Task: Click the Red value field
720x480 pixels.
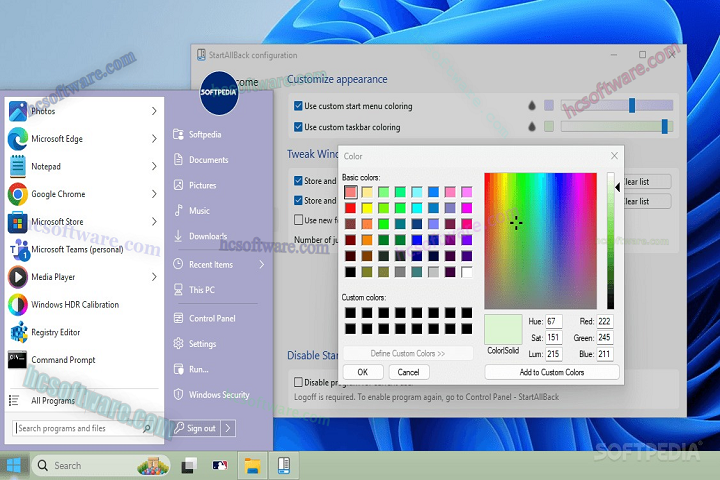Action: (x=605, y=322)
